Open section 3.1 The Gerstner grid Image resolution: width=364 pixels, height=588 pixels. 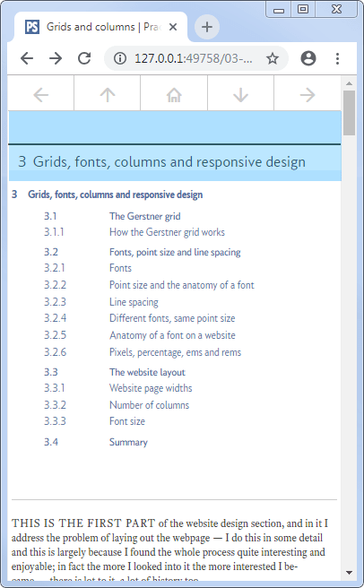point(145,216)
